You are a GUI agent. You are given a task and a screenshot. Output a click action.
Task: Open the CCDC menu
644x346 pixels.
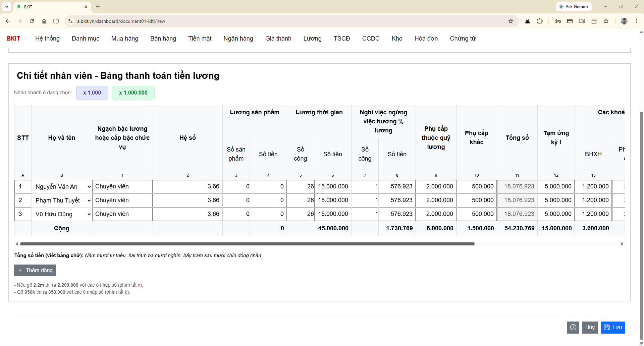[371, 39]
